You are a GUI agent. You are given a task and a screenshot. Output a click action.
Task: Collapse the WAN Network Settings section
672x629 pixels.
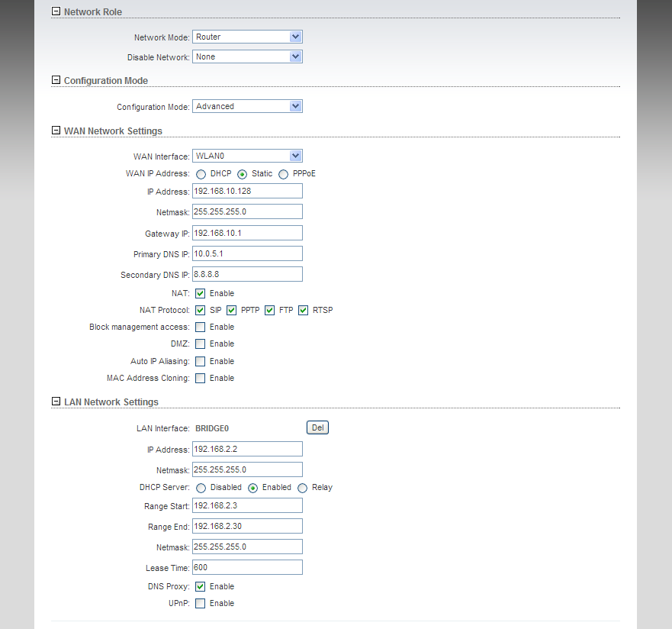pyautogui.click(x=56, y=131)
